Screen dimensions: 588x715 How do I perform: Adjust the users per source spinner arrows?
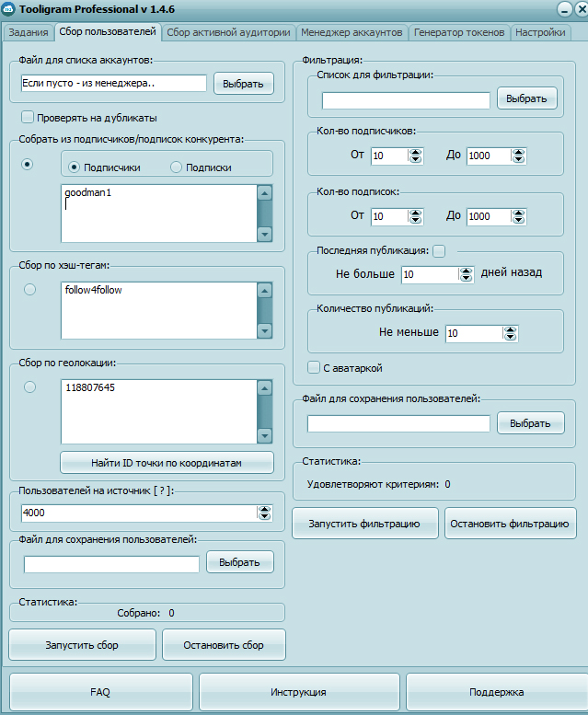coord(264,513)
